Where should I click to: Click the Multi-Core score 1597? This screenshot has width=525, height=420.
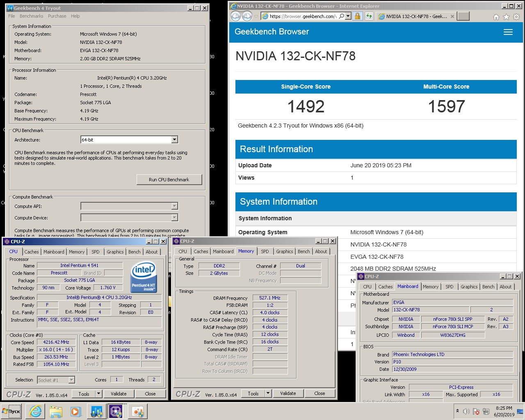(x=446, y=107)
